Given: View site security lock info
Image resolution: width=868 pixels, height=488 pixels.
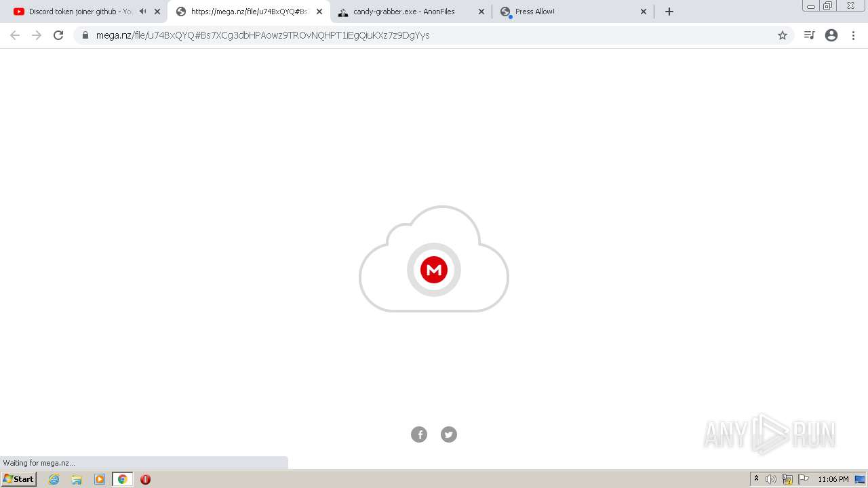Looking at the screenshot, I should [85, 35].
